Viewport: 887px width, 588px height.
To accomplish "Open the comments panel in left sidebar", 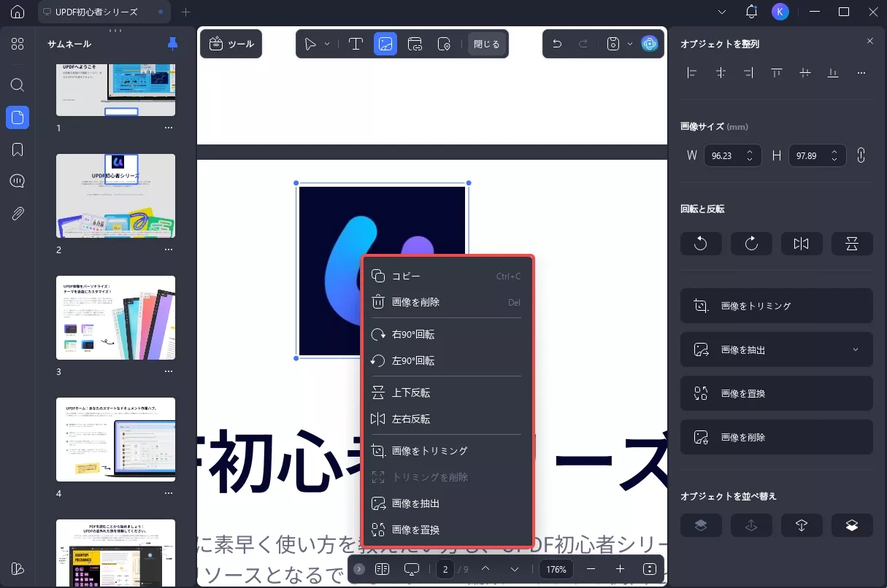I will coord(18,182).
